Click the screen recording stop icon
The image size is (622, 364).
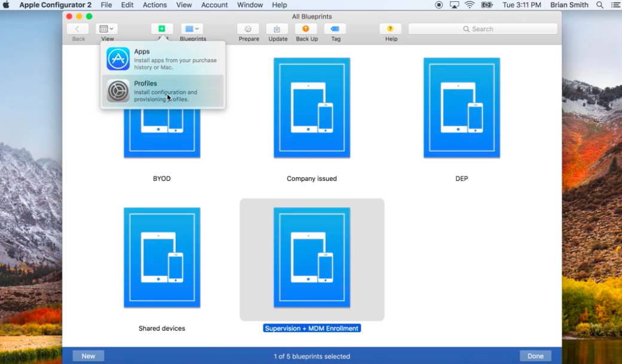(x=439, y=5)
